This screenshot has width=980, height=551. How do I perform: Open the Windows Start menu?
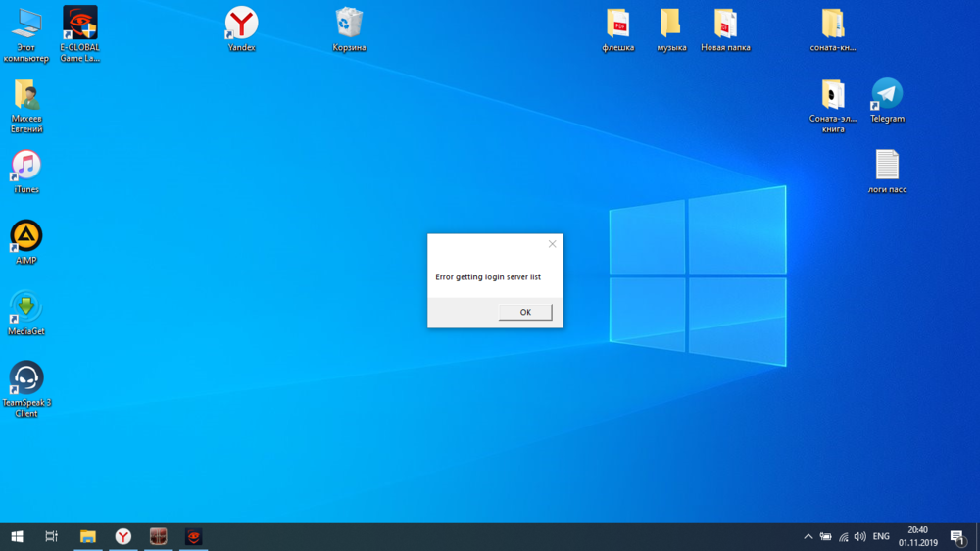17,536
